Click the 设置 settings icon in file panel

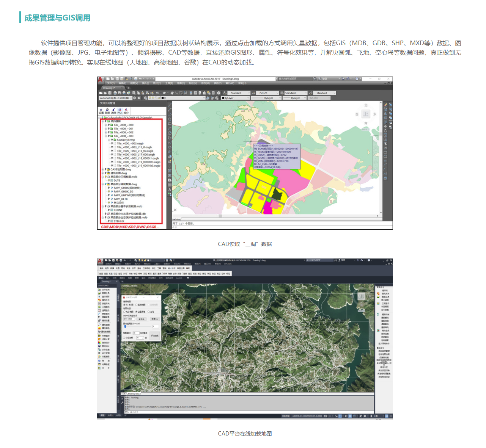[101, 111]
